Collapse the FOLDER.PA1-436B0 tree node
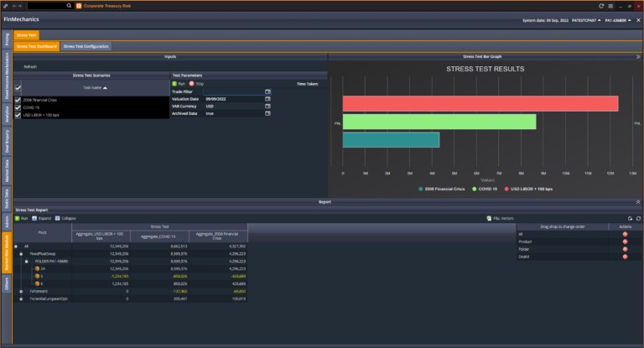Viewport: 644px width, 348px height. click(26, 262)
